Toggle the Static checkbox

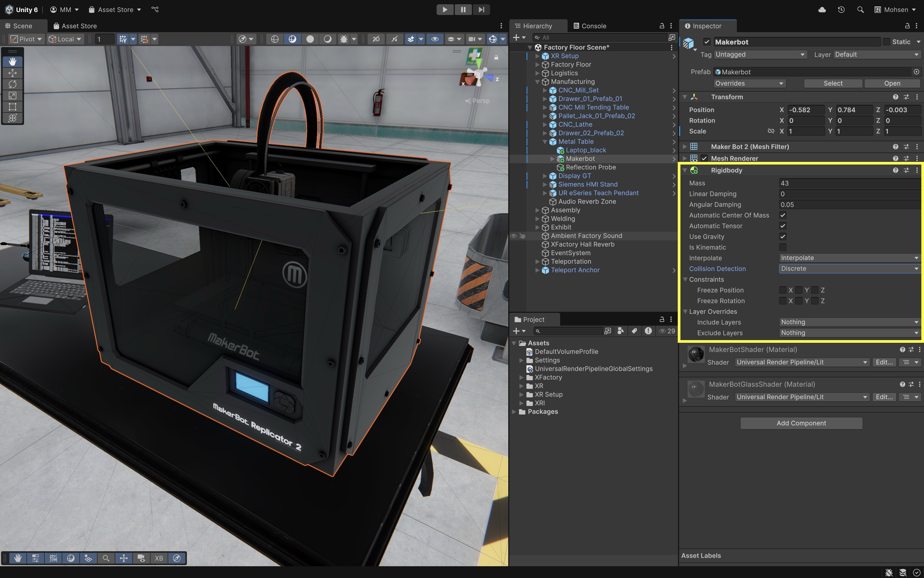pos(886,42)
